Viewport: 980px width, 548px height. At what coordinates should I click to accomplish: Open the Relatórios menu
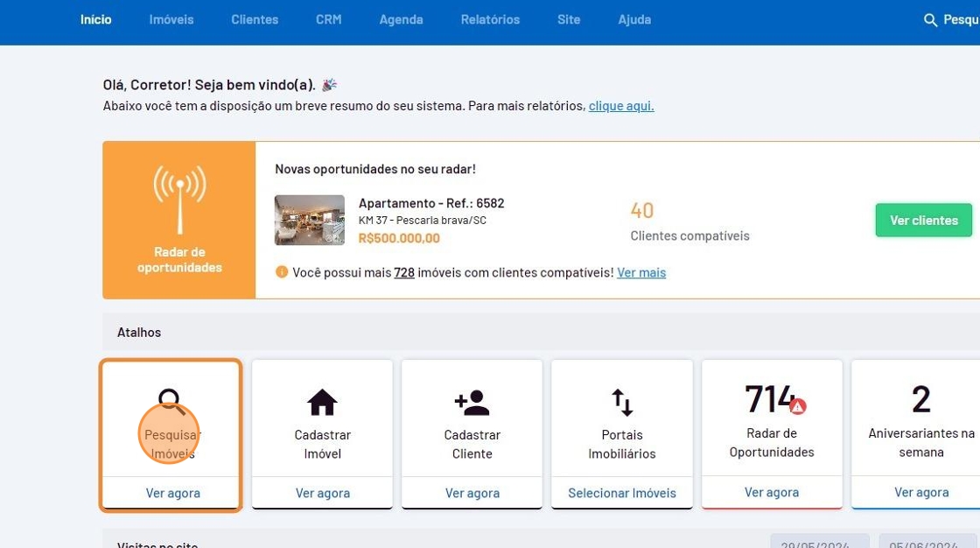[490, 19]
